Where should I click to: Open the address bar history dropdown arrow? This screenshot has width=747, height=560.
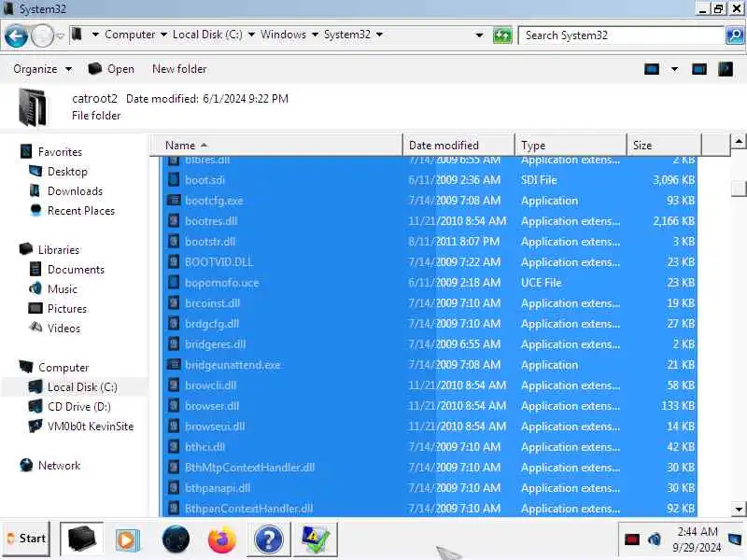tap(479, 35)
